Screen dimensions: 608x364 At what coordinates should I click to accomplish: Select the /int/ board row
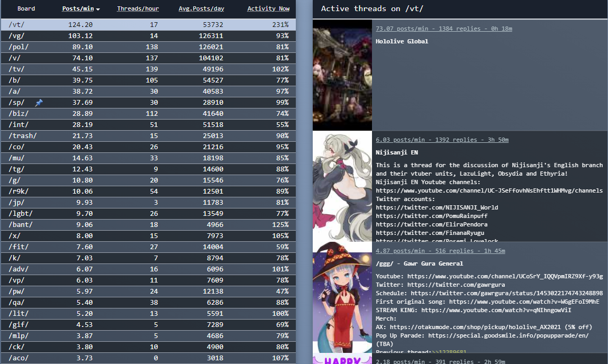tap(148, 125)
